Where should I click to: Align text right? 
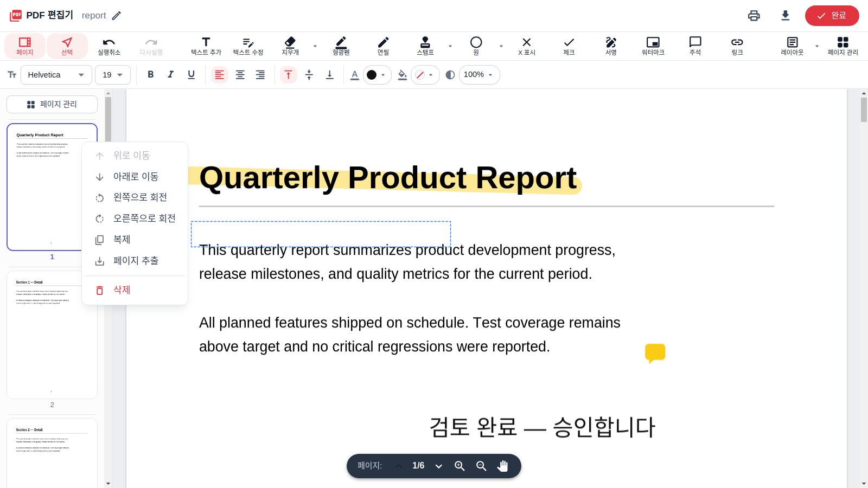260,75
